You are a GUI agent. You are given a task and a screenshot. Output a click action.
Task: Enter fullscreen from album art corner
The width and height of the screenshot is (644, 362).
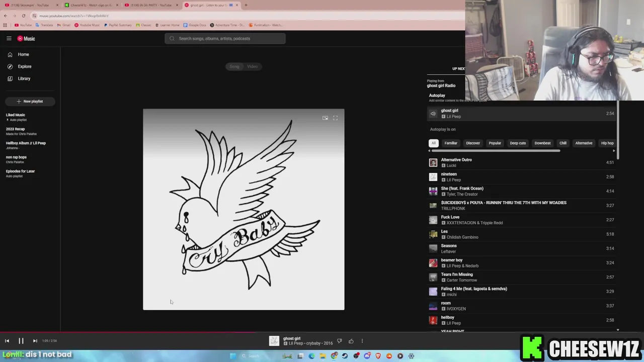pyautogui.click(x=335, y=118)
